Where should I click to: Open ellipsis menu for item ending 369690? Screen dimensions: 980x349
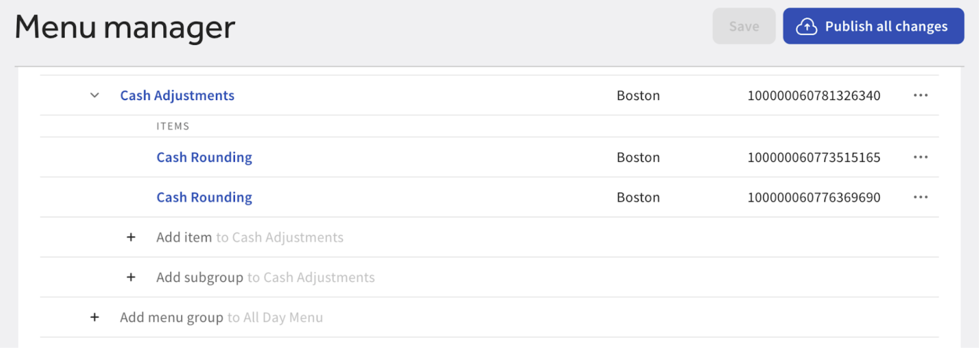click(x=920, y=197)
